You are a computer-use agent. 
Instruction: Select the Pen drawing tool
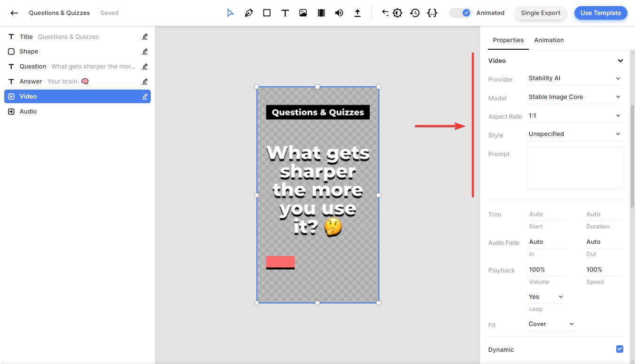pyautogui.click(x=248, y=13)
